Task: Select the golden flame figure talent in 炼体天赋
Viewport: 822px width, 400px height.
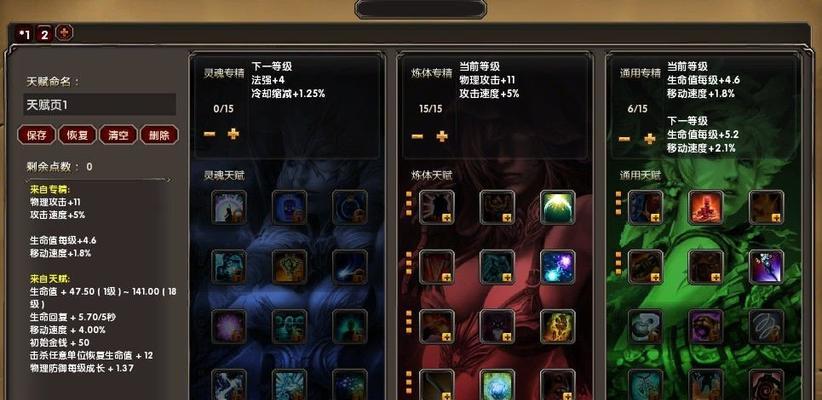Action: [557, 327]
